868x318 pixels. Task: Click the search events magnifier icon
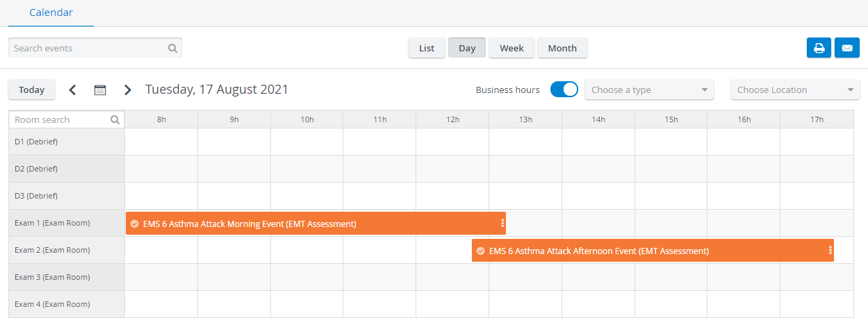click(x=172, y=49)
